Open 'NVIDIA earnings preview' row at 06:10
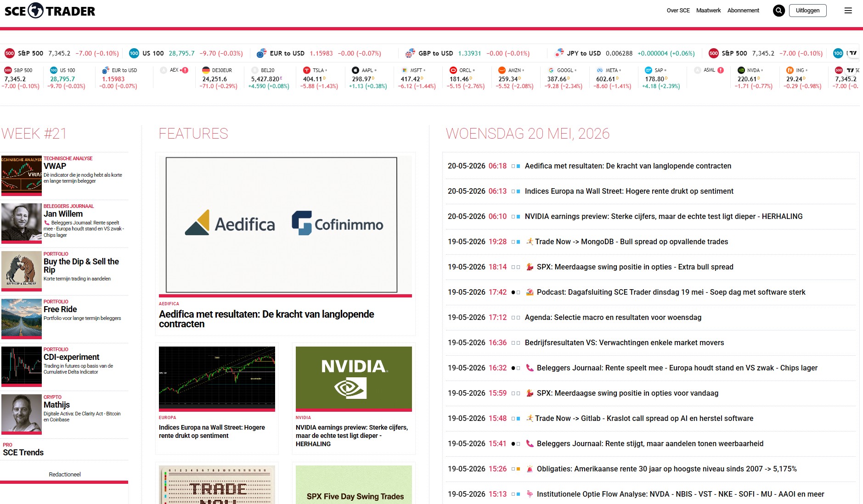 [x=650, y=216]
